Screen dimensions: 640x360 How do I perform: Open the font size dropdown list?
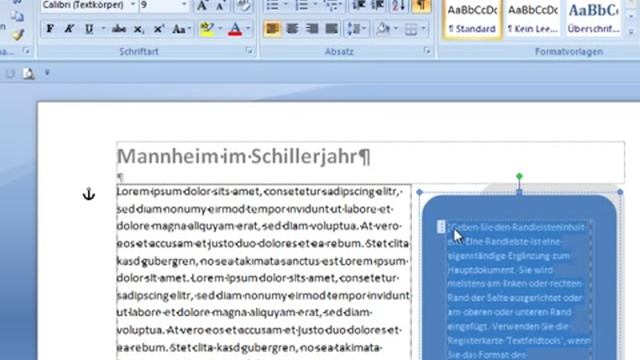tap(184, 5)
